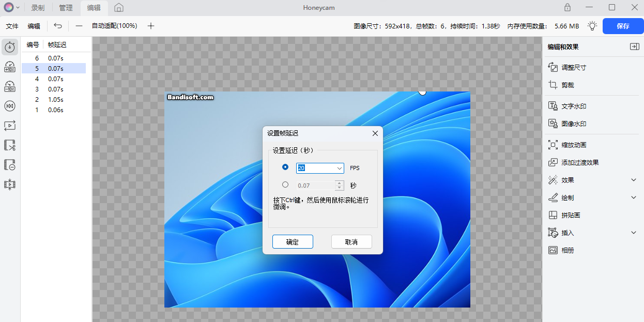Open 调整尺寸 resize tool
This screenshot has width=644, height=322.
point(568,68)
